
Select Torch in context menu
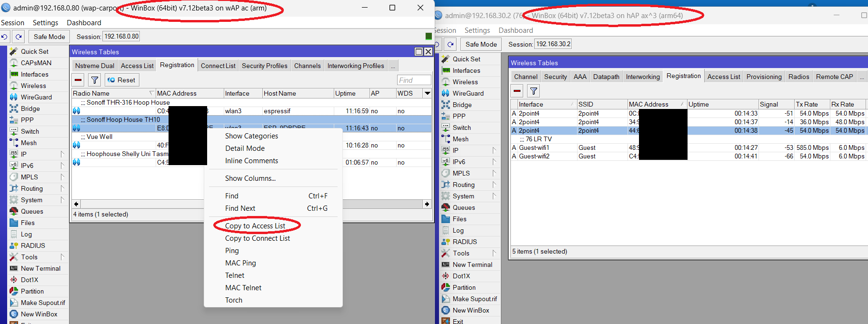point(234,300)
